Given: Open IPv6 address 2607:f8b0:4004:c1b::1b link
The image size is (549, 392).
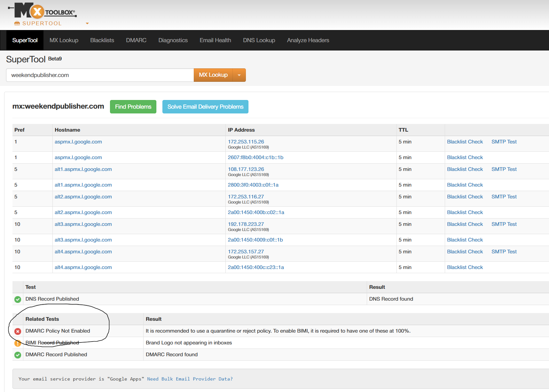Looking at the screenshot, I should (255, 158).
